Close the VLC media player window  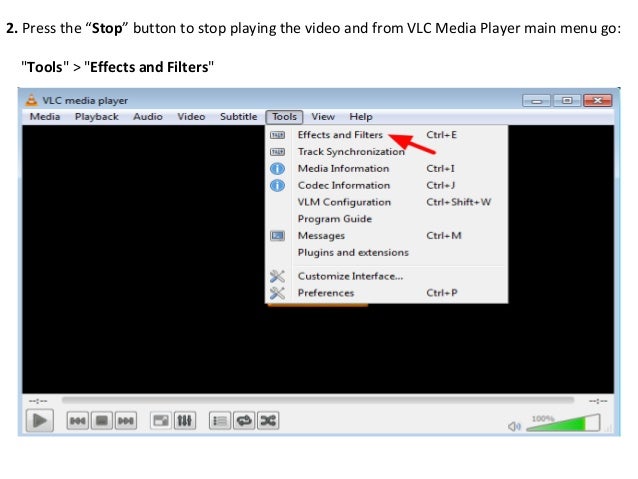pyautogui.click(x=598, y=100)
